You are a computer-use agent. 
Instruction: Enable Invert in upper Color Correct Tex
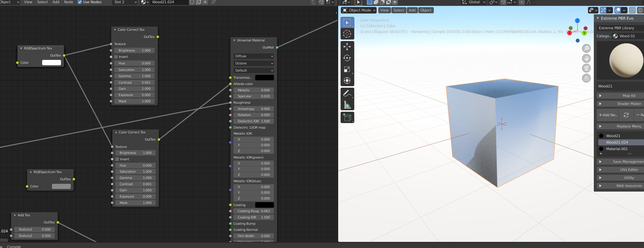coord(116,57)
